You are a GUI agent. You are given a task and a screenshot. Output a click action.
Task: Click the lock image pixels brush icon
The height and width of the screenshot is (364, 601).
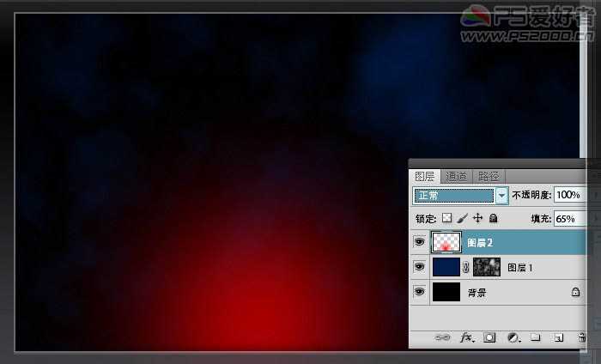[462, 219]
